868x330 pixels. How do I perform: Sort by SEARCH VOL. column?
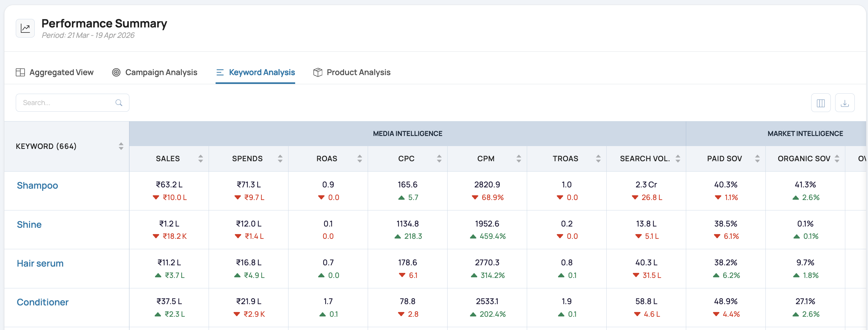point(678,159)
